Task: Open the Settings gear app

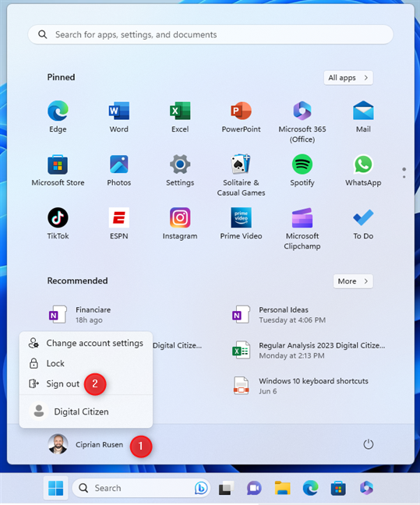Action: [x=180, y=170]
